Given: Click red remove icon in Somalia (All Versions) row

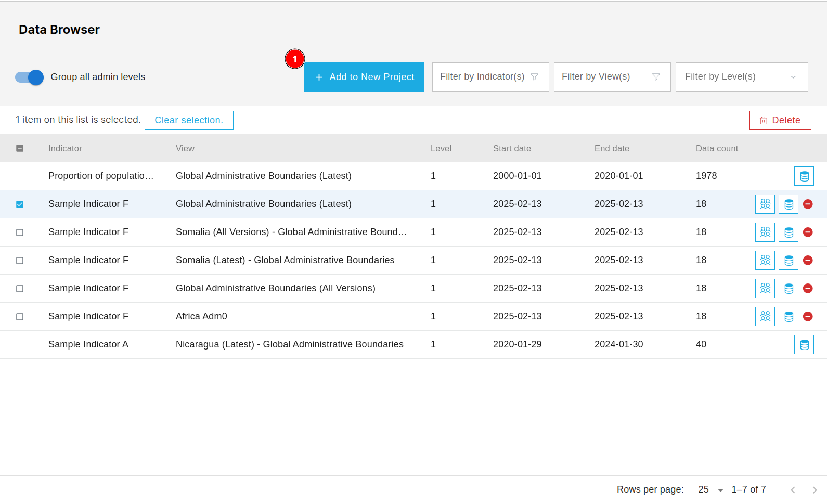Looking at the screenshot, I should (808, 232).
